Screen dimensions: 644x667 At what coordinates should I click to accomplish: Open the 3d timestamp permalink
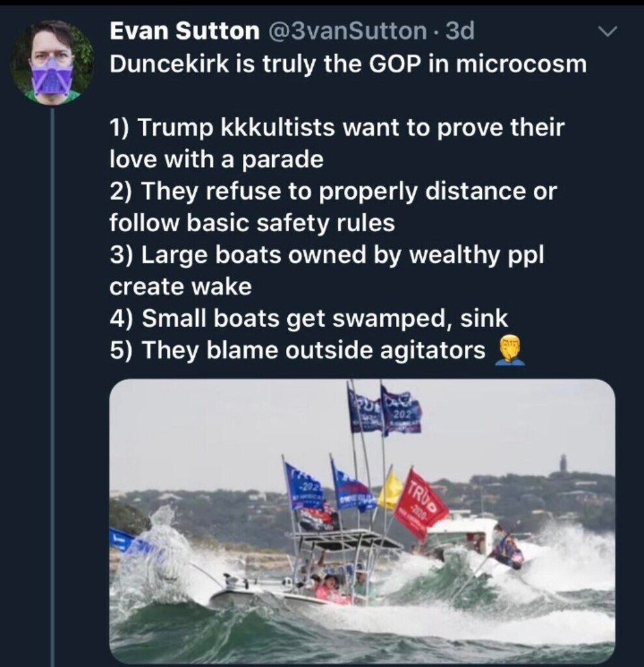tap(460, 31)
